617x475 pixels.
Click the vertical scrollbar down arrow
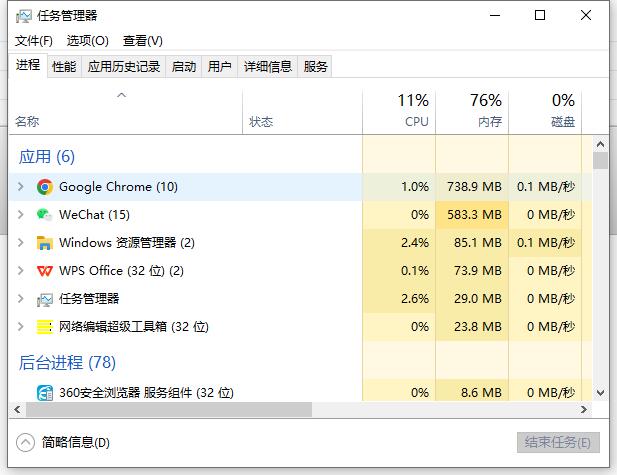pos(600,393)
